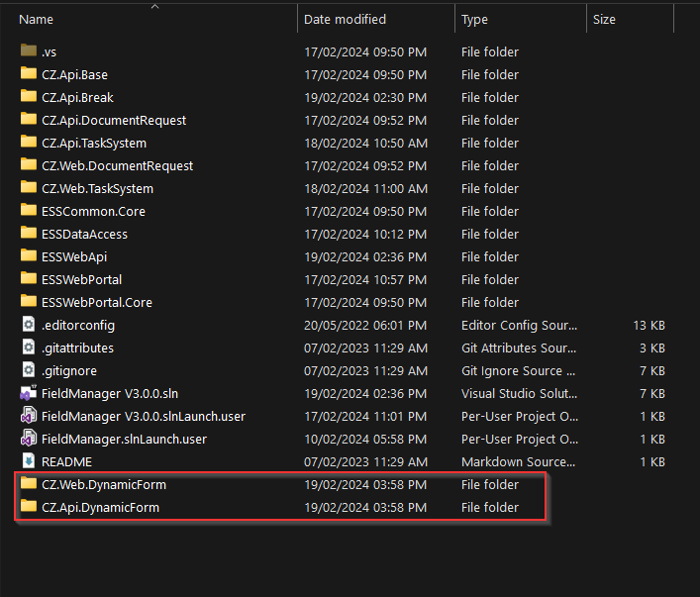Click the CZ.Web.TaskSystem folder icon
This screenshot has width=700, height=597.
click(x=29, y=187)
